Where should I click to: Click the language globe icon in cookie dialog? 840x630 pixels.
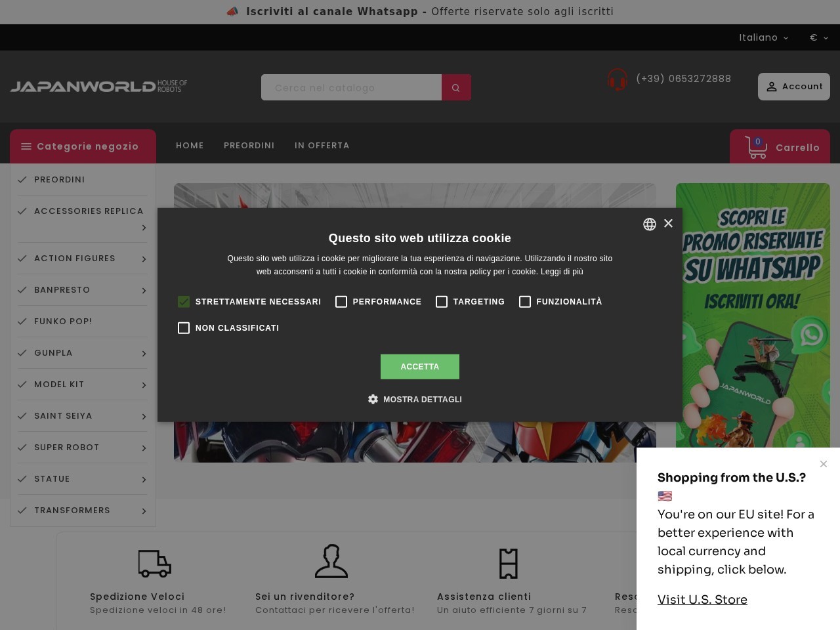coord(650,224)
